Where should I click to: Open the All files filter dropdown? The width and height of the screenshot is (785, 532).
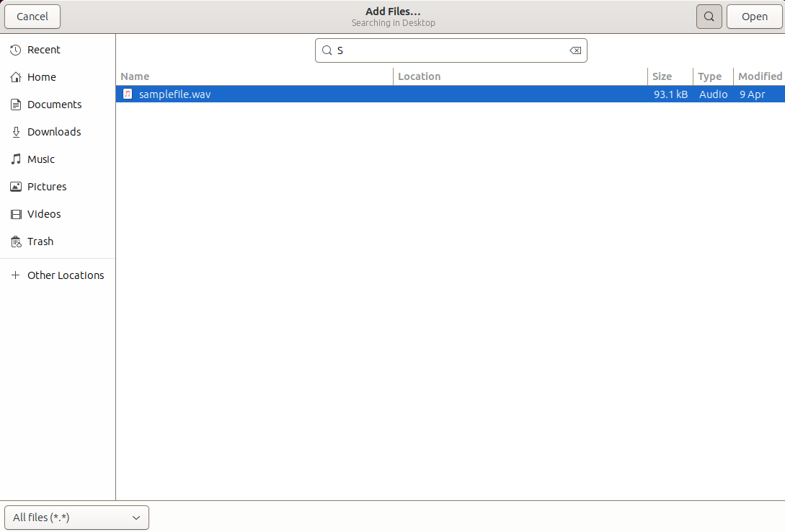(x=76, y=518)
